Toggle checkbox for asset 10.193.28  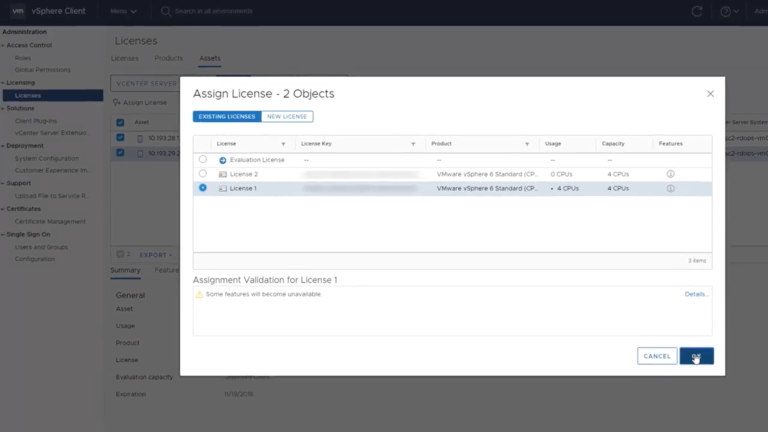point(120,138)
